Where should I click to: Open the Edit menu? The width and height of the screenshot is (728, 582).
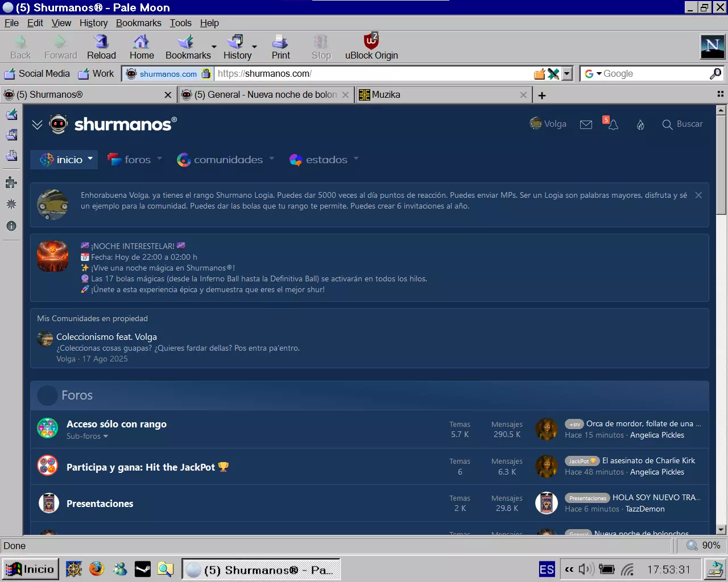point(35,23)
